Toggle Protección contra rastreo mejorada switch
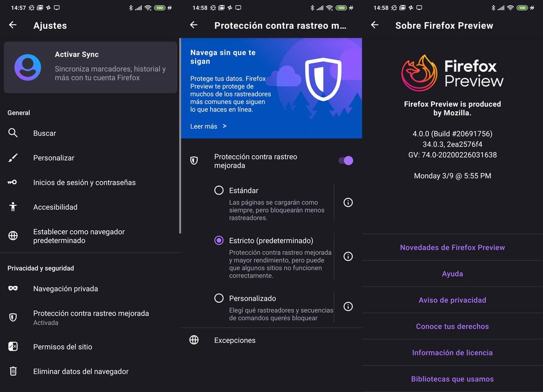This screenshot has height=392, width=543. [x=346, y=161]
